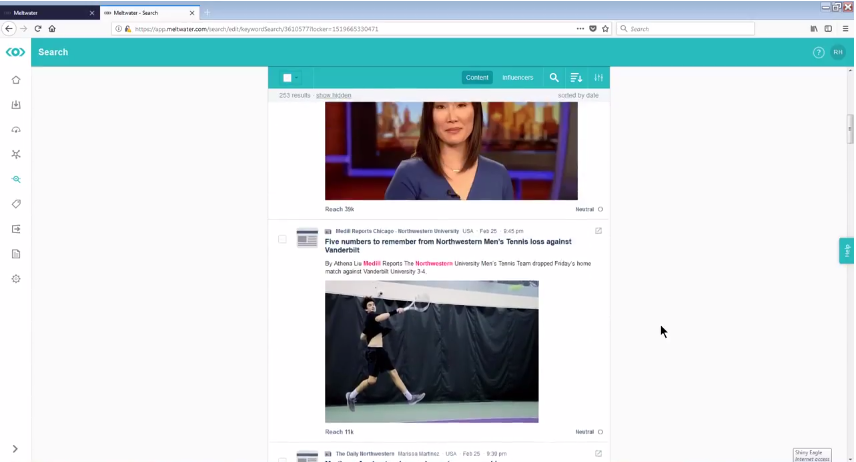
Task: Click the tennis player article thumbnail
Action: click(431, 351)
